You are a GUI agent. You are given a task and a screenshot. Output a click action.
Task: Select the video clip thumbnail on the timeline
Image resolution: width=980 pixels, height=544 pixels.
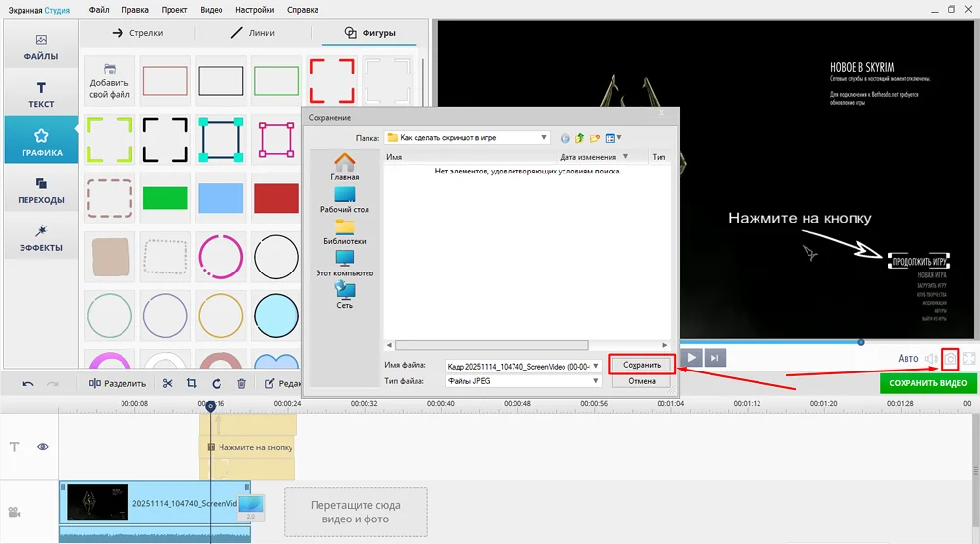[x=98, y=503]
